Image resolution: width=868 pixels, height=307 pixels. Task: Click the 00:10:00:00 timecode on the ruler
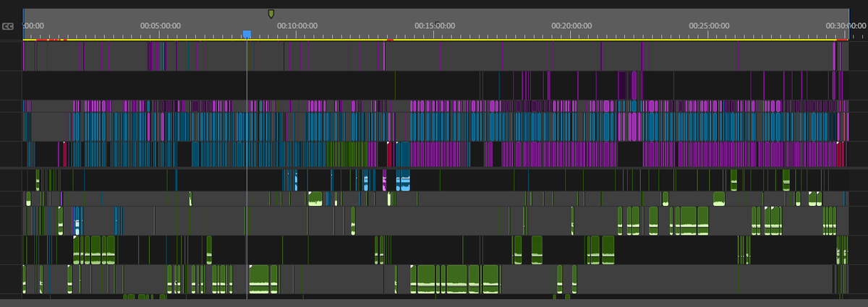point(297,25)
